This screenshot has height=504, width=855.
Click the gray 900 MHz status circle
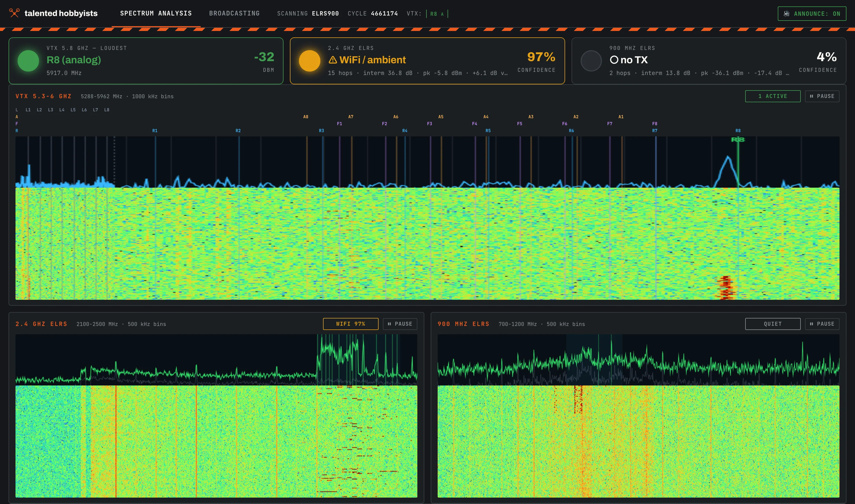click(591, 61)
